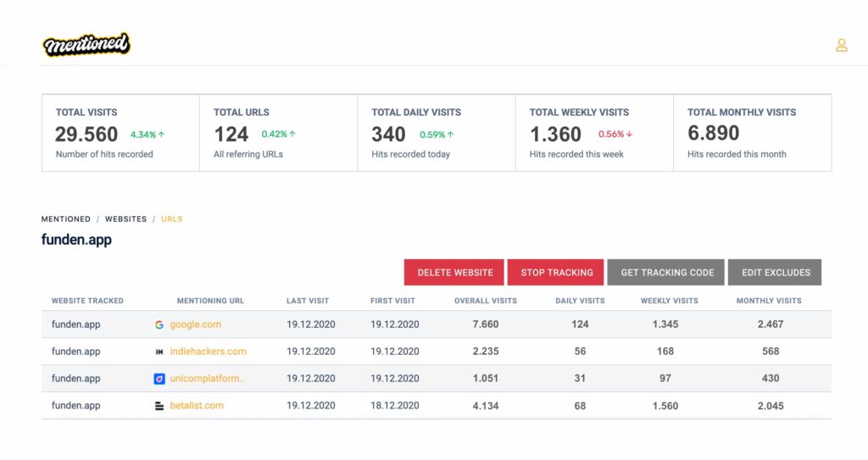The height and width of the screenshot is (460, 868).
Task: Click monthly visits 430 for unicornplatform
Action: (x=771, y=378)
